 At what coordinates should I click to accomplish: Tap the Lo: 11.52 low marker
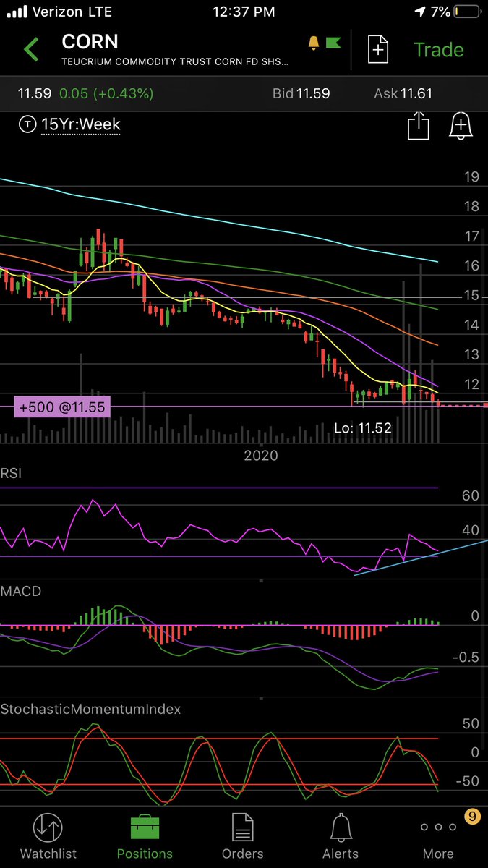pos(364,428)
